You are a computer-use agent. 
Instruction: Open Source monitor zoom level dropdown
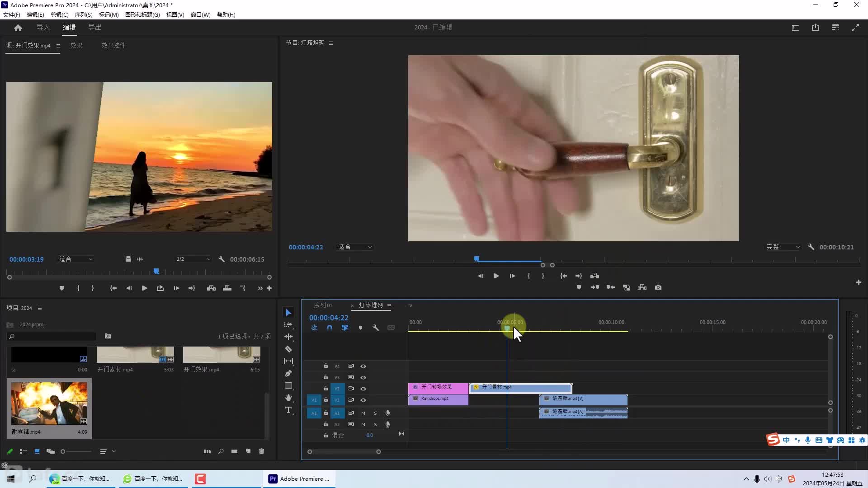click(x=76, y=259)
